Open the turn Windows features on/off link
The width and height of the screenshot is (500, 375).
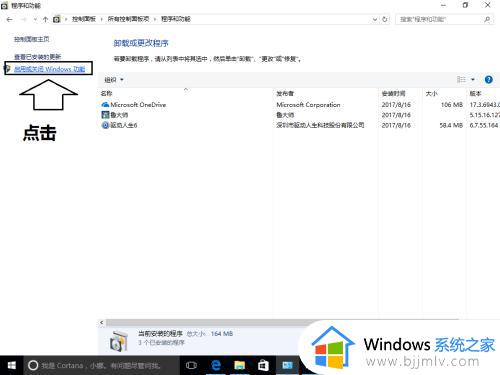pyautogui.click(x=49, y=69)
